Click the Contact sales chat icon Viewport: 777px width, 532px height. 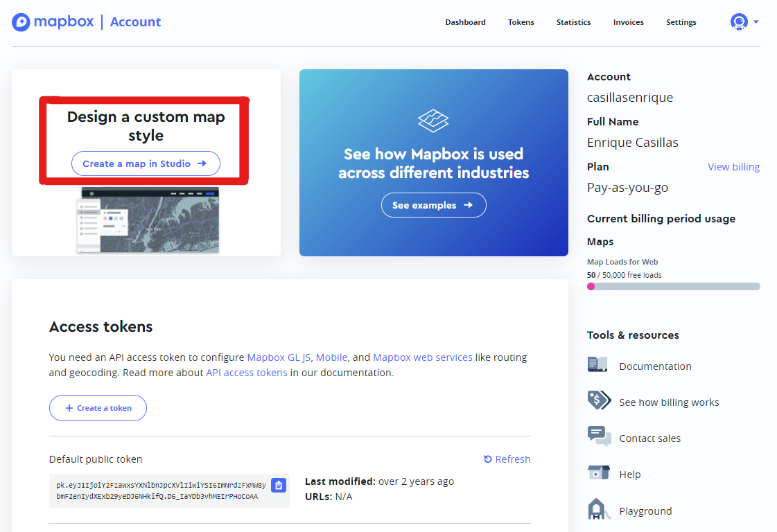point(598,437)
